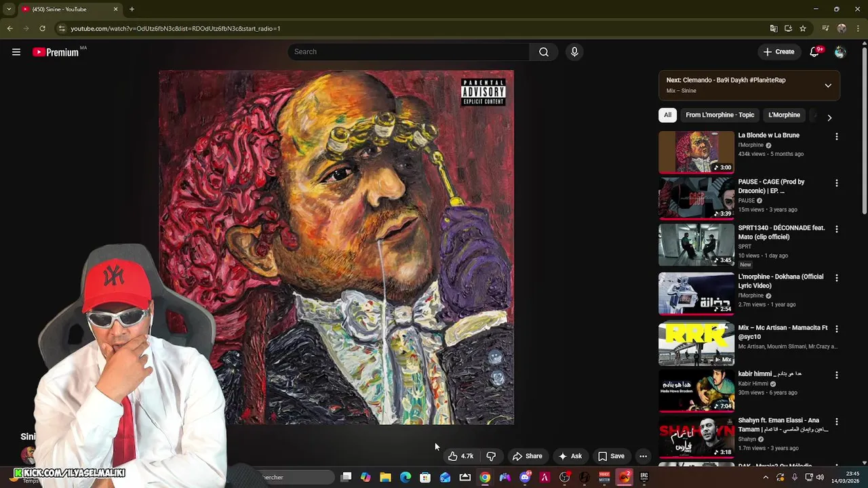Open volume control in system tray
The width and height of the screenshot is (868, 488).
[x=820, y=477]
